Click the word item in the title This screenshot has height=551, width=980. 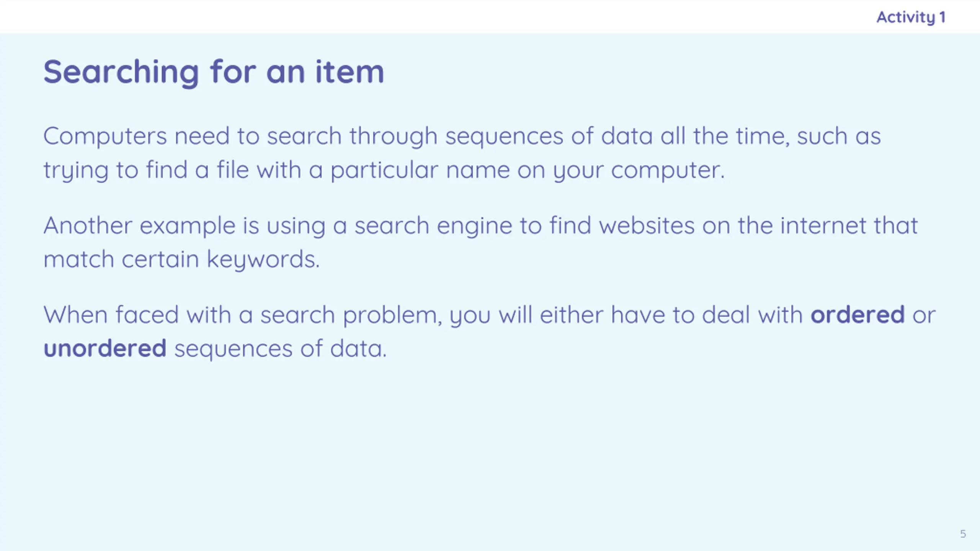pyautogui.click(x=350, y=72)
